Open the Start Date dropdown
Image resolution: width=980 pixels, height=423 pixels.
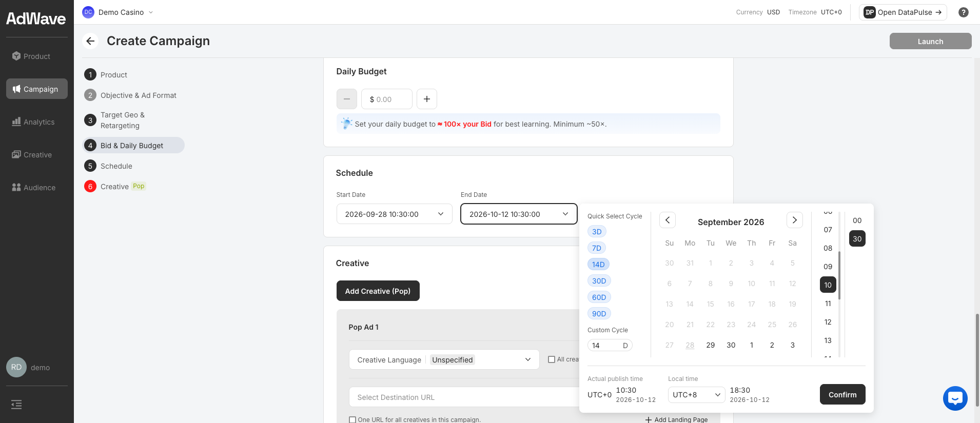tap(395, 214)
